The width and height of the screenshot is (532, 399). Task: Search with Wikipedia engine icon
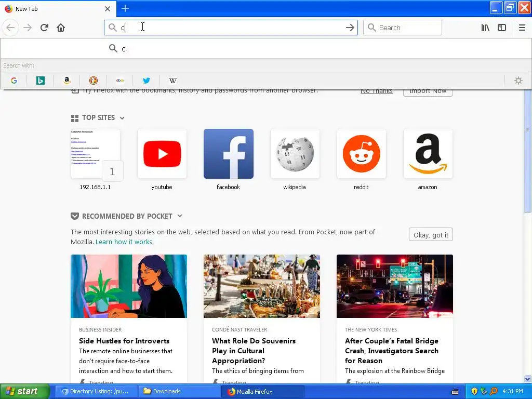click(172, 81)
